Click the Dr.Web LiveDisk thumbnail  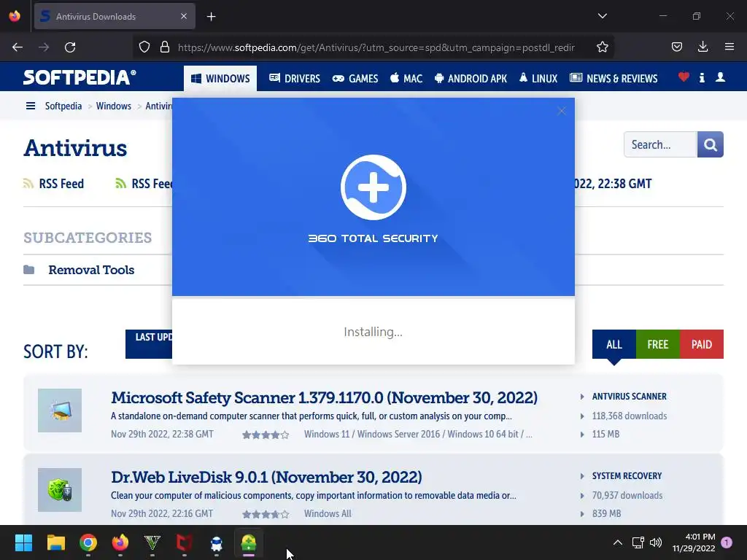[x=60, y=490]
